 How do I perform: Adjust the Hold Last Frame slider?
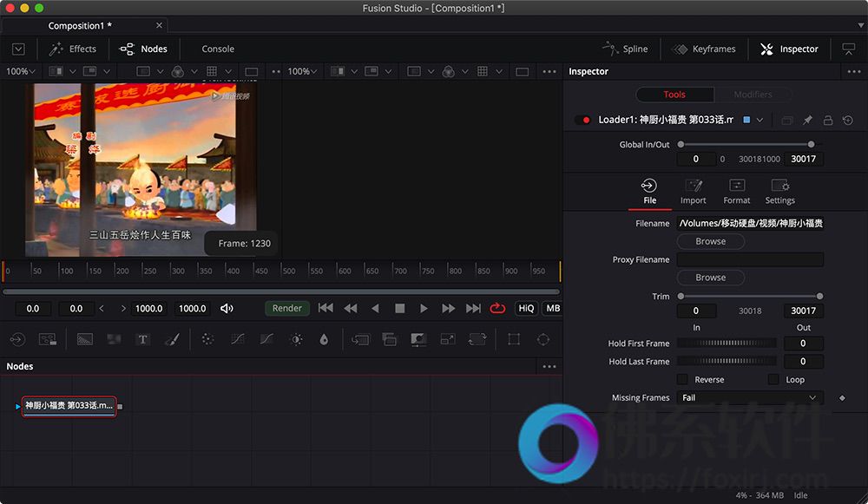tap(727, 361)
